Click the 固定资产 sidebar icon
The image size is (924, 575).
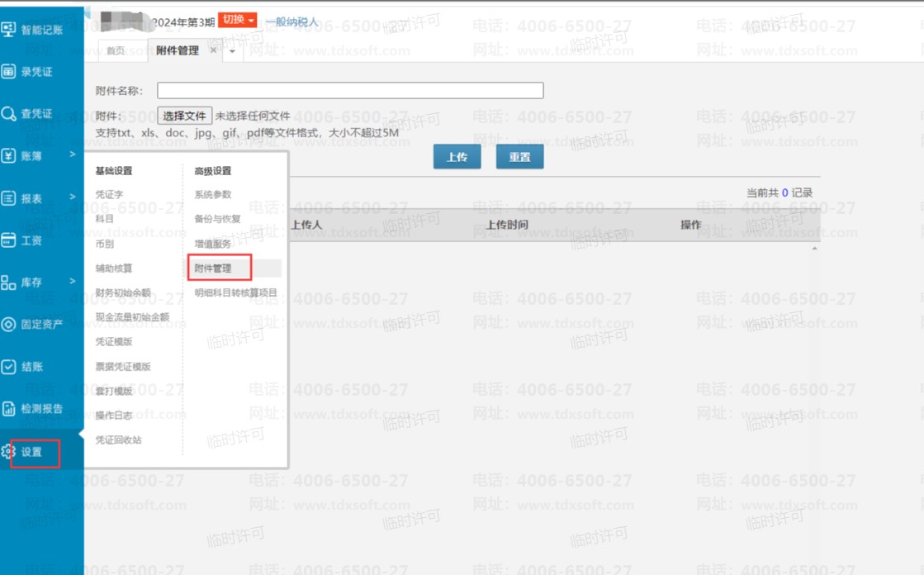pyautogui.click(x=9, y=325)
